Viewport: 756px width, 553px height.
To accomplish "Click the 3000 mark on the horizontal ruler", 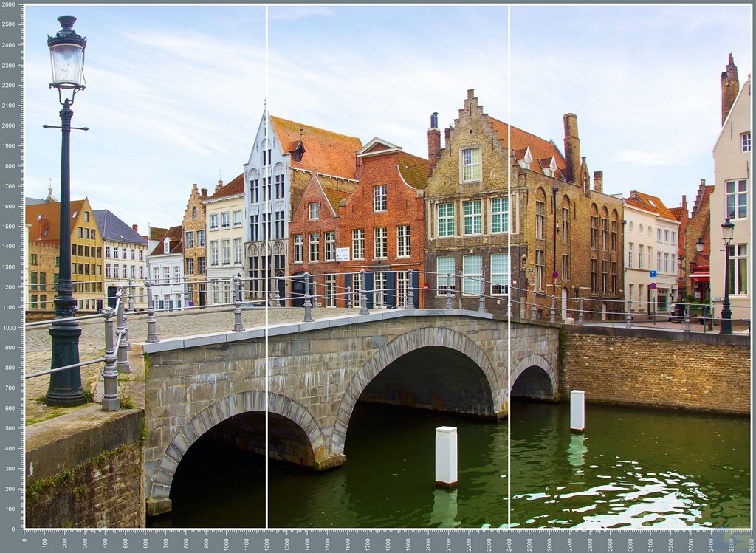I will click(x=630, y=543).
